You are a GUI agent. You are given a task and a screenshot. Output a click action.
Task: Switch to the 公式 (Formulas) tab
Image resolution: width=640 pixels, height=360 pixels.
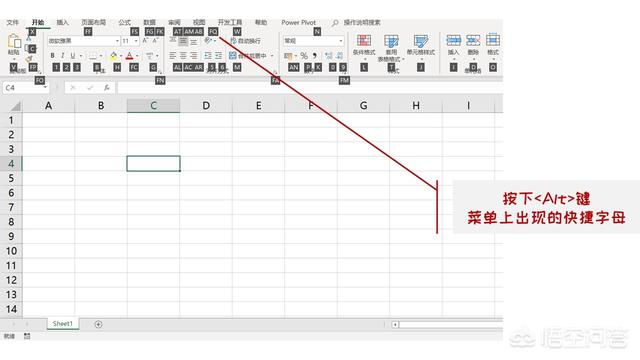point(124,22)
